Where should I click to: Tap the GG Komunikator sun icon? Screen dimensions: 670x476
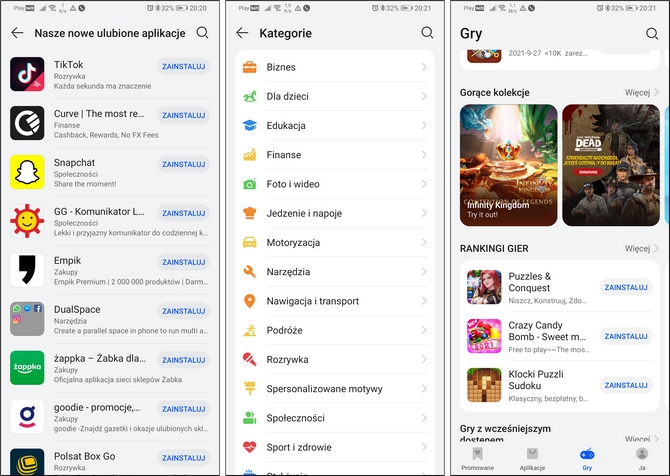click(27, 221)
